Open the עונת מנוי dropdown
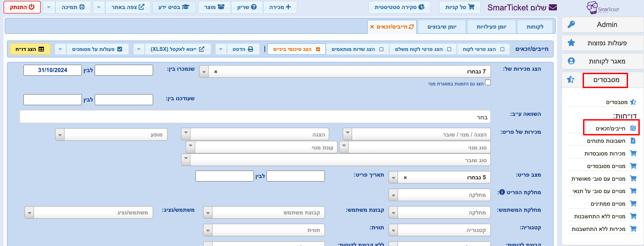Viewport: 644px width, 246px height. coord(262,147)
